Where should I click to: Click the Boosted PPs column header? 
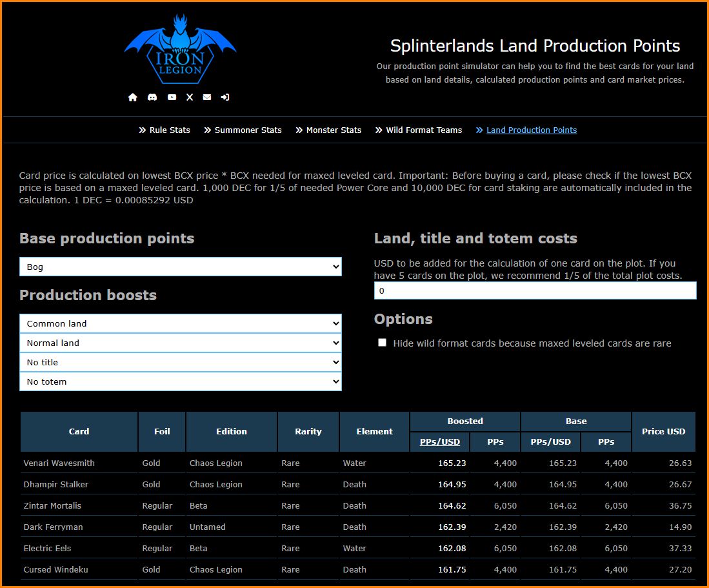click(x=495, y=442)
